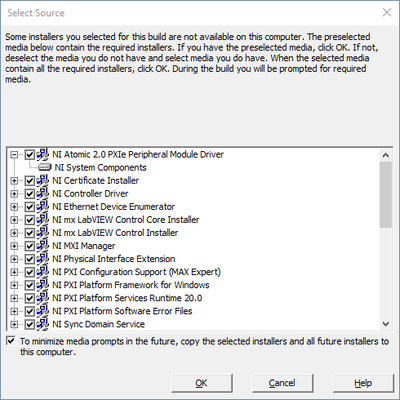This screenshot has height=400, width=400.
Task: Expand NI PXI Platform Framework for Windows node
Action: (x=14, y=285)
